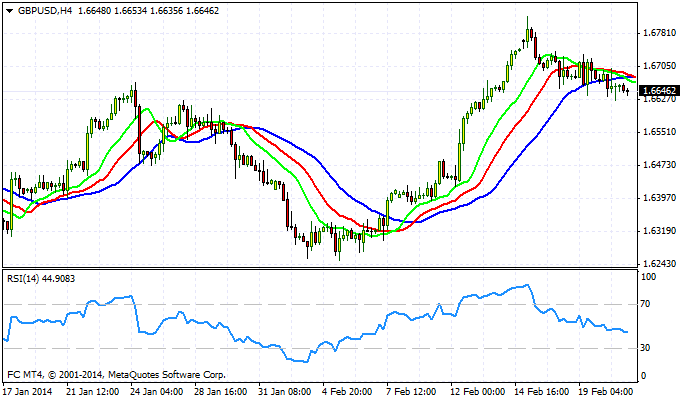Click the 1.67050 price axis label

[x=660, y=66]
